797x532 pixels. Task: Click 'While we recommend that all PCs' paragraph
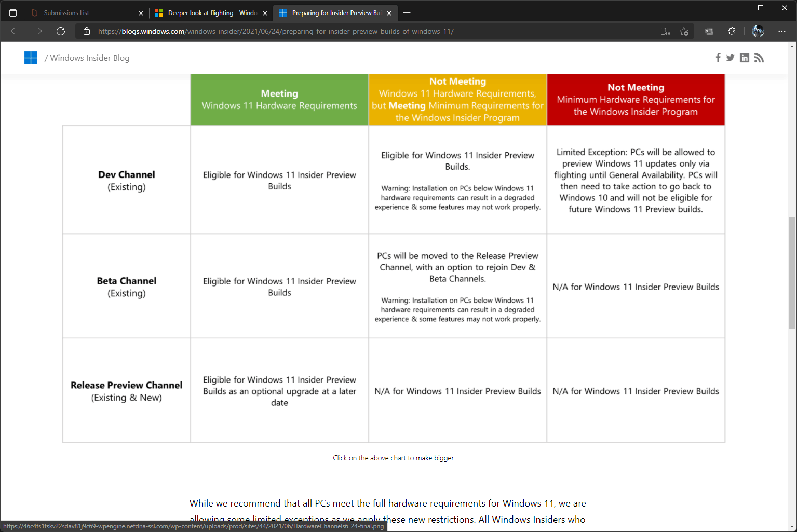pos(388,511)
